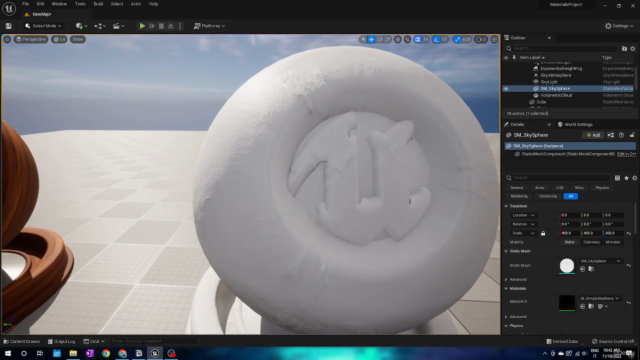Image resolution: width=640 pixels, height=360 pixels.
Task: Select StaticMeshComponent row in Details
Action: (568, 154)
